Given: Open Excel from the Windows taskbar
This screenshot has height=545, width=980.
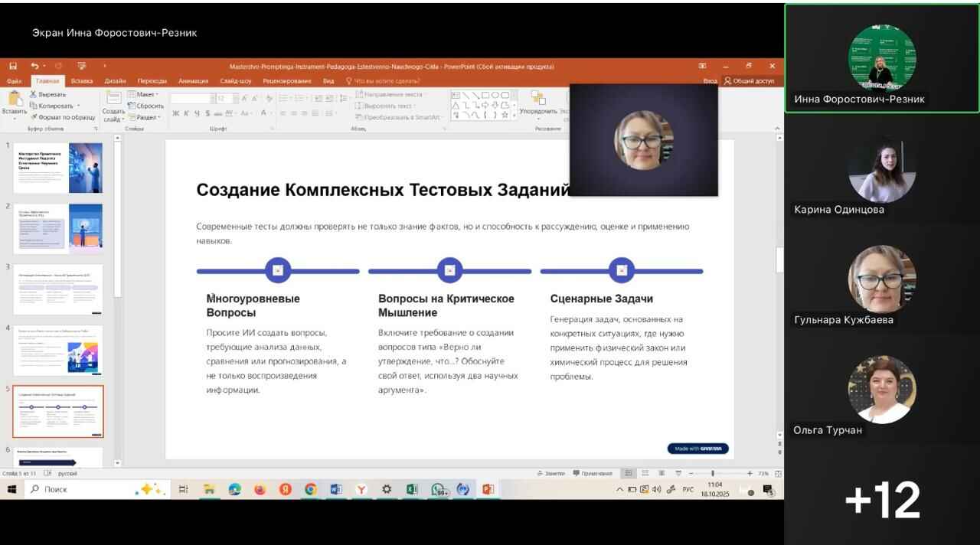Looking at the screenshot, I should (x=411, y=489).
